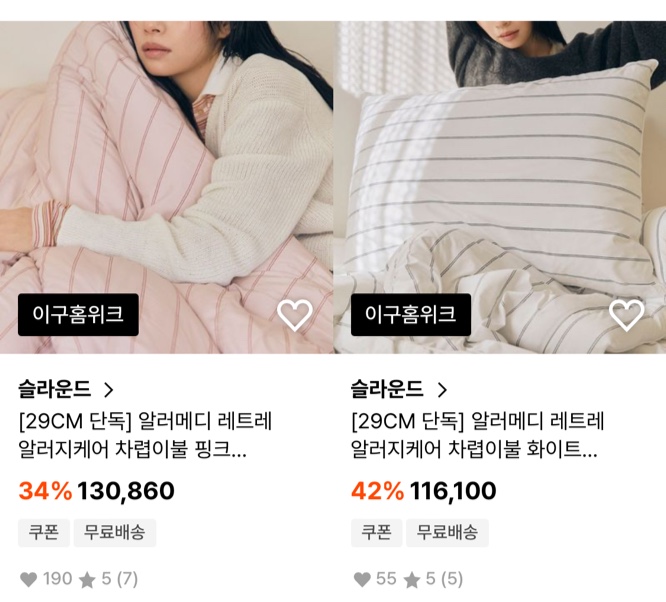The image size is (666, 602).
Task: Open pink striped bedding product image
Action: click(166, 187)
